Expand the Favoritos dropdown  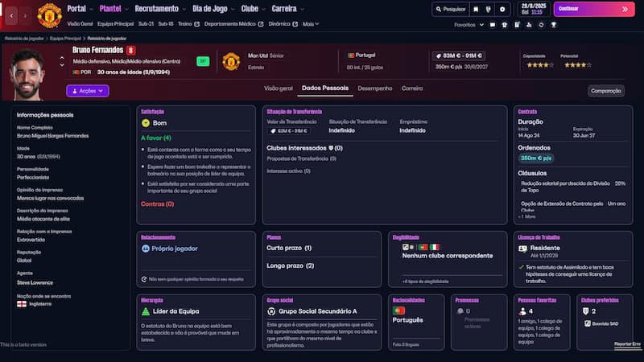tap(467, 25)
